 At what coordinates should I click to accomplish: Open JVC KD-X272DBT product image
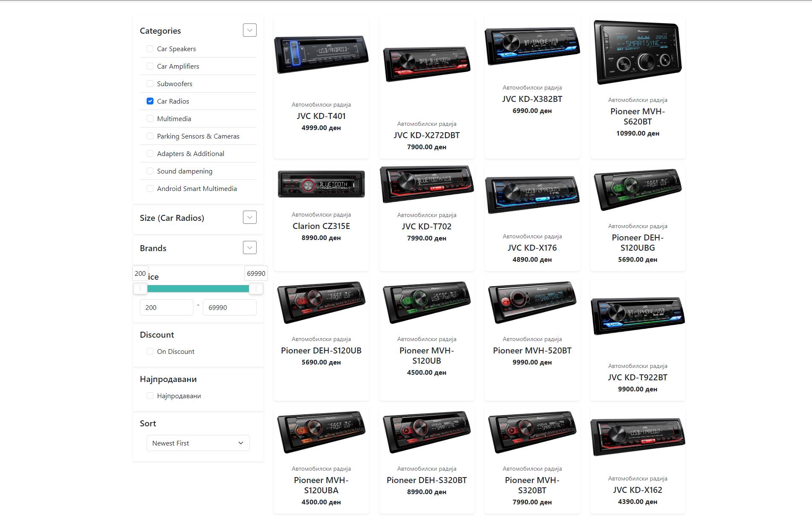pos(427,64)
